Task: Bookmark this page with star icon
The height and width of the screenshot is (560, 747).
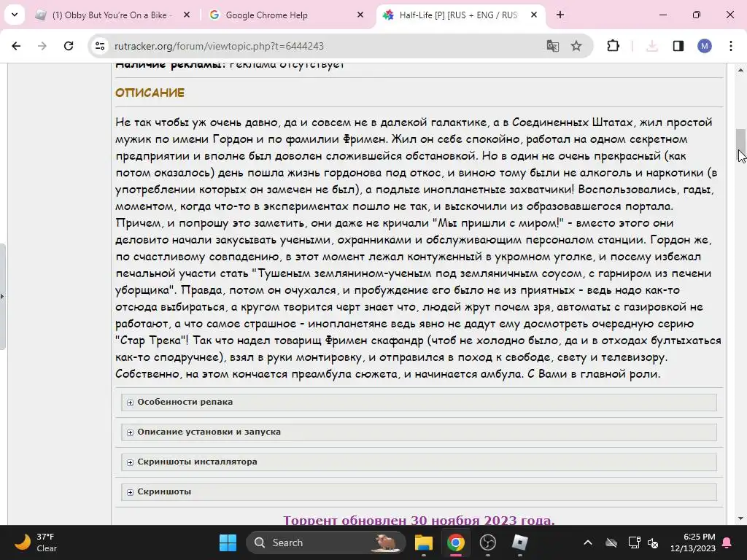Action: click(576, 46)
